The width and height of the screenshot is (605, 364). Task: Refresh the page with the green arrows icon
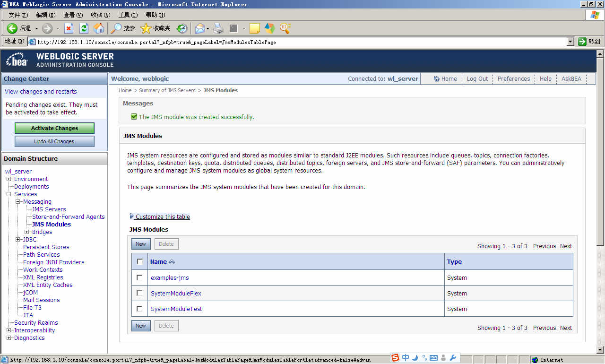pyautogui.click(x=84, y=28)
